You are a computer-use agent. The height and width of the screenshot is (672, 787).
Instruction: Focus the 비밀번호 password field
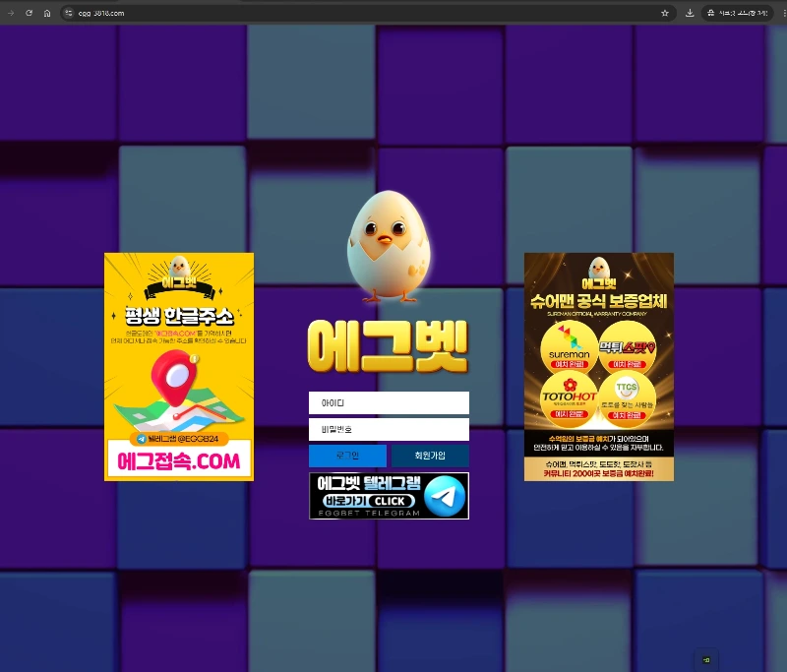tap(389, 429)
